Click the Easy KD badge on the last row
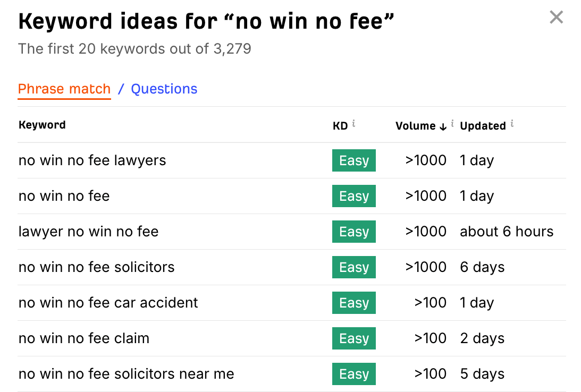The image size is (581, 392). click(354, 374)
